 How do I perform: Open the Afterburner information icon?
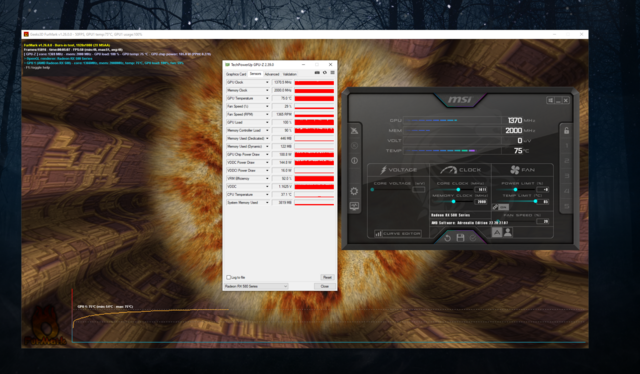click(x=354, y=161)
